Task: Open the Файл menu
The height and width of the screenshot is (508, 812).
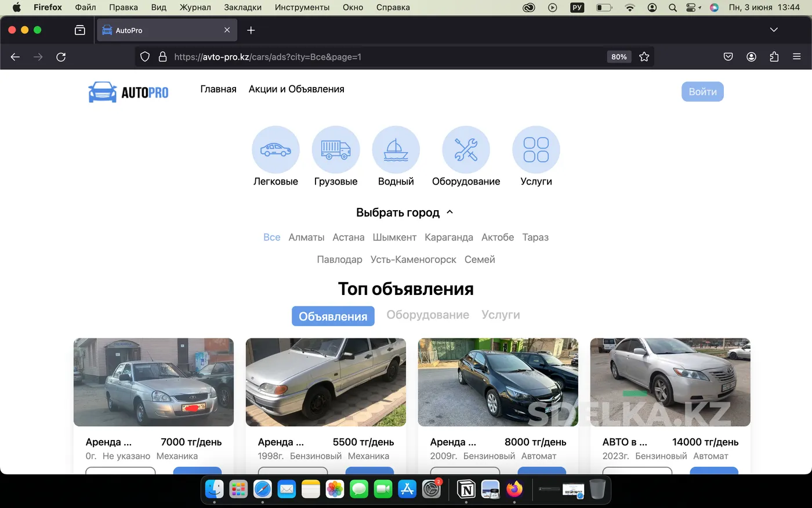Action: click(x=85, y=8)
